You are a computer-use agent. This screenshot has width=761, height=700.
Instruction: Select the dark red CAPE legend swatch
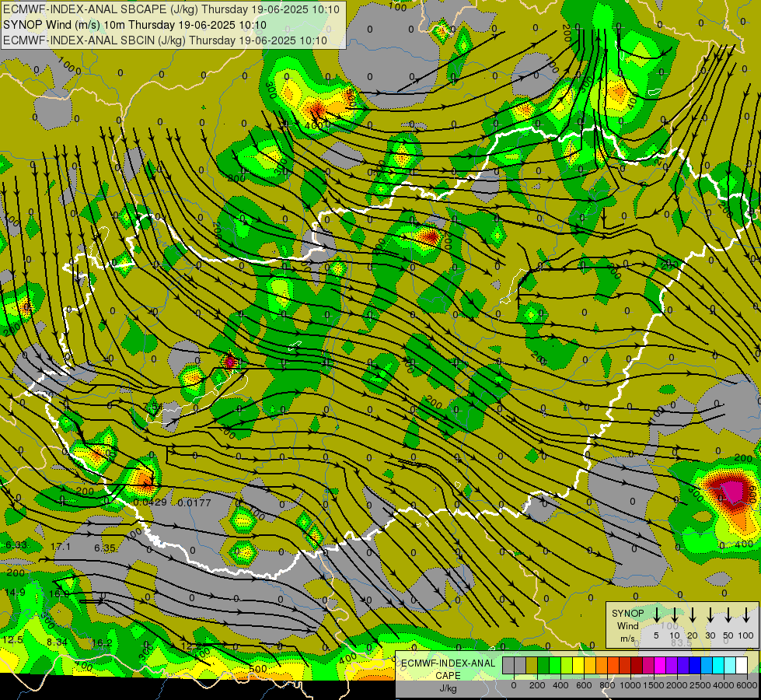coord(637,666)
